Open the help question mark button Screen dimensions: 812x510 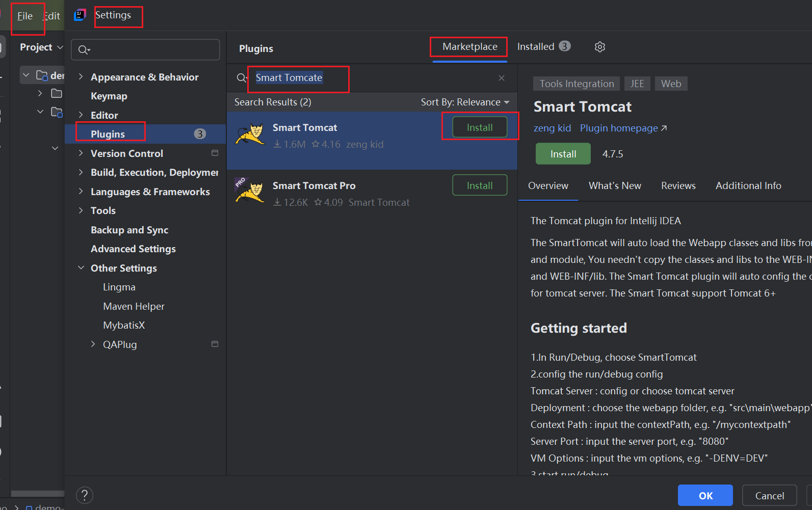tap(85, 495)
